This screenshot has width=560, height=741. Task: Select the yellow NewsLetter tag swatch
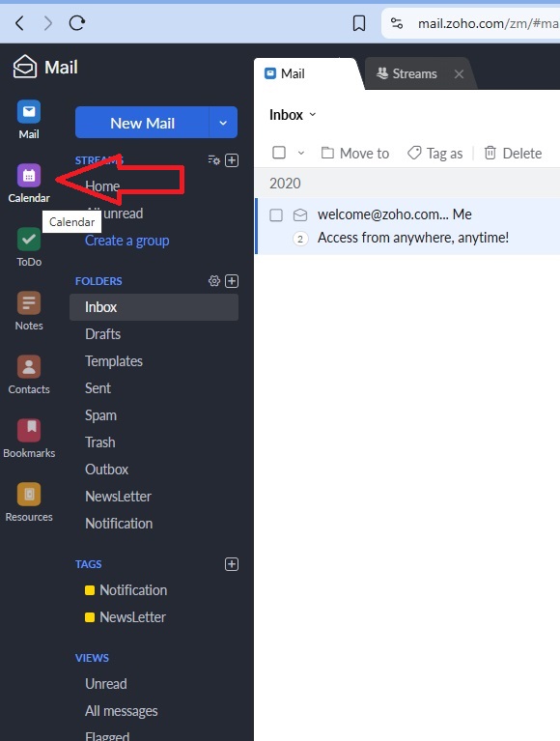click(x=90, y=617)
